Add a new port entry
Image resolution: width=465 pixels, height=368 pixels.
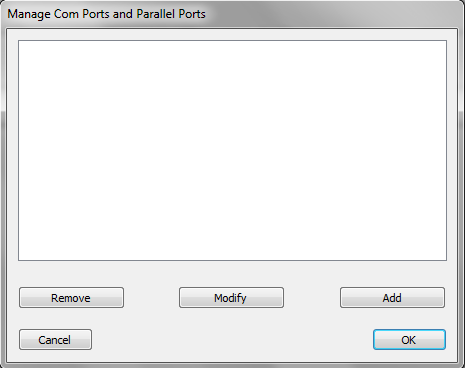[x=392, y=297]
